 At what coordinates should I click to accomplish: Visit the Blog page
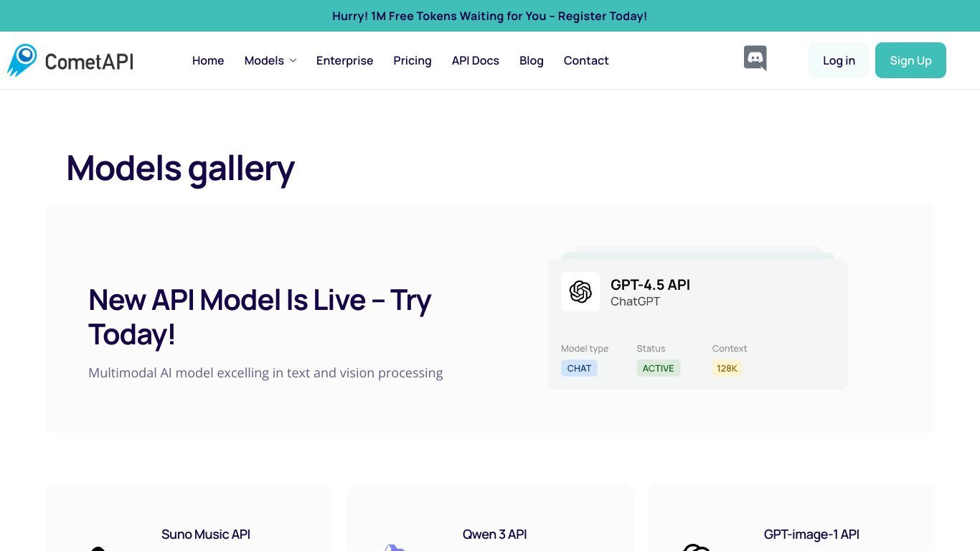532,61
